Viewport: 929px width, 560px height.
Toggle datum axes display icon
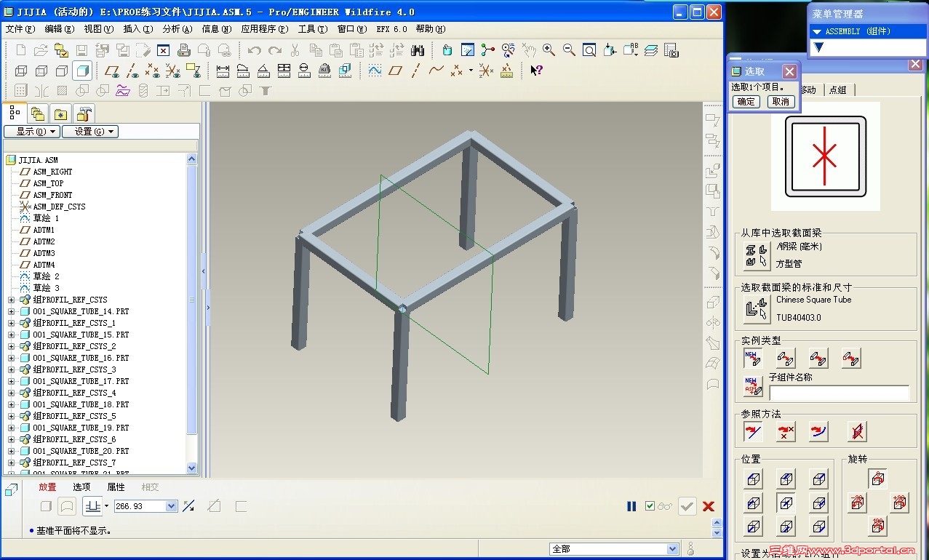pyautogui.click(x=132, y=71)
